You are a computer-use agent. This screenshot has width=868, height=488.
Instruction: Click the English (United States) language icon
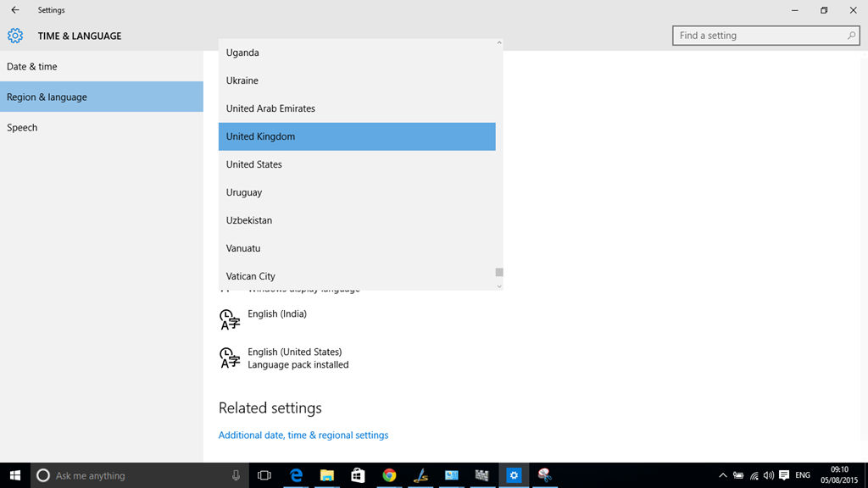point(229,358)
